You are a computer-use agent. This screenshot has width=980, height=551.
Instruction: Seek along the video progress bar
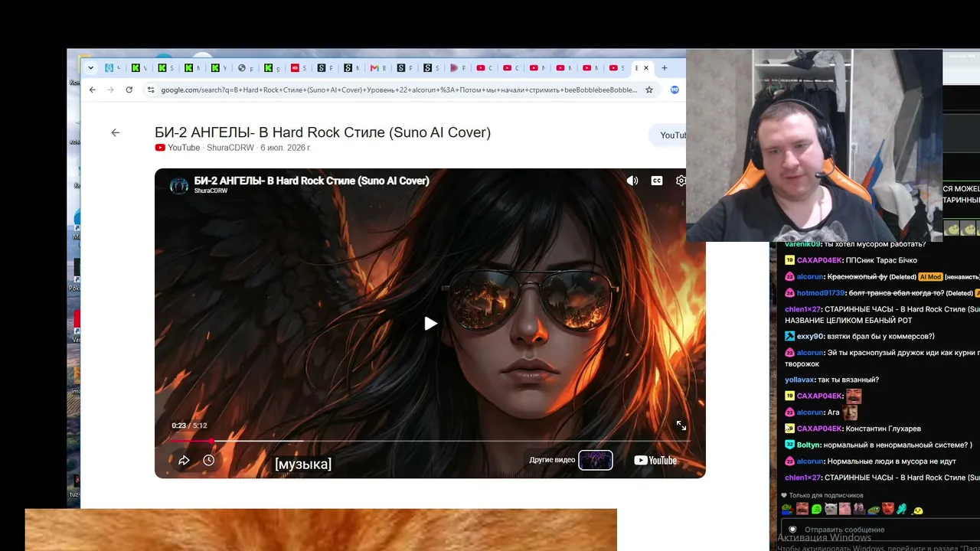pos(430,441)
